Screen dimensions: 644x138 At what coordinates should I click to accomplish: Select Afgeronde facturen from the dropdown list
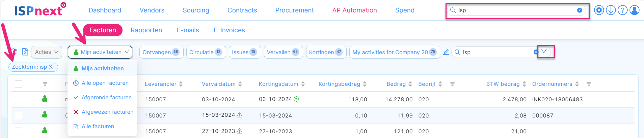(106, 97)
